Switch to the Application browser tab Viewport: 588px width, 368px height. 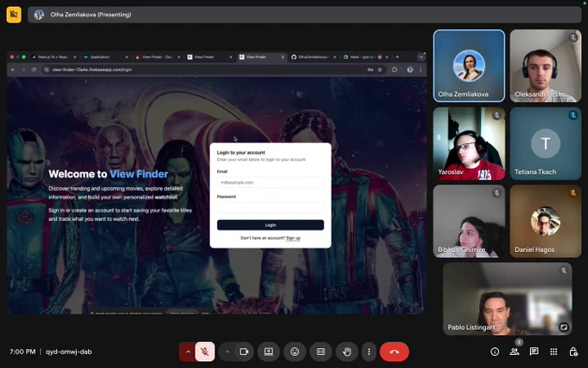tap(105, 57)
